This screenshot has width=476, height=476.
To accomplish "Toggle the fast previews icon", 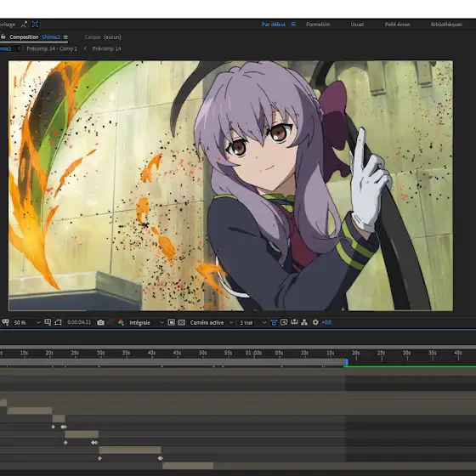I will coord(172,322).
